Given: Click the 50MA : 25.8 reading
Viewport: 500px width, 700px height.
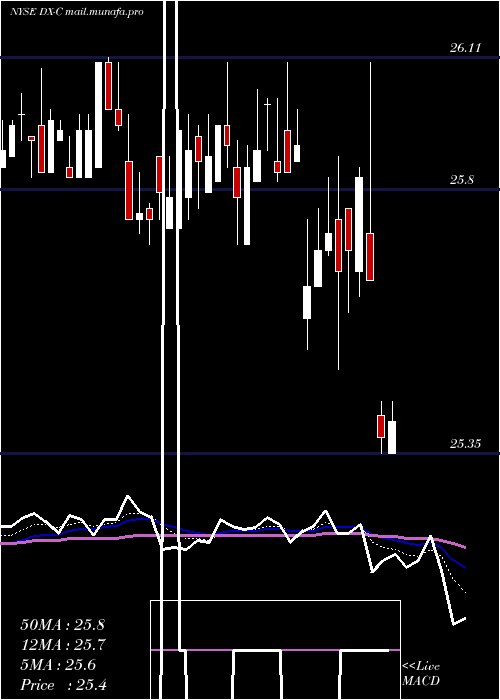Looking at the screenshot, I should click(62, 625).
